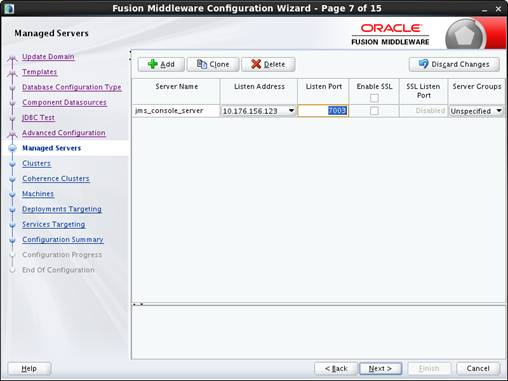Click the Server Name column header

coord(176,91)
